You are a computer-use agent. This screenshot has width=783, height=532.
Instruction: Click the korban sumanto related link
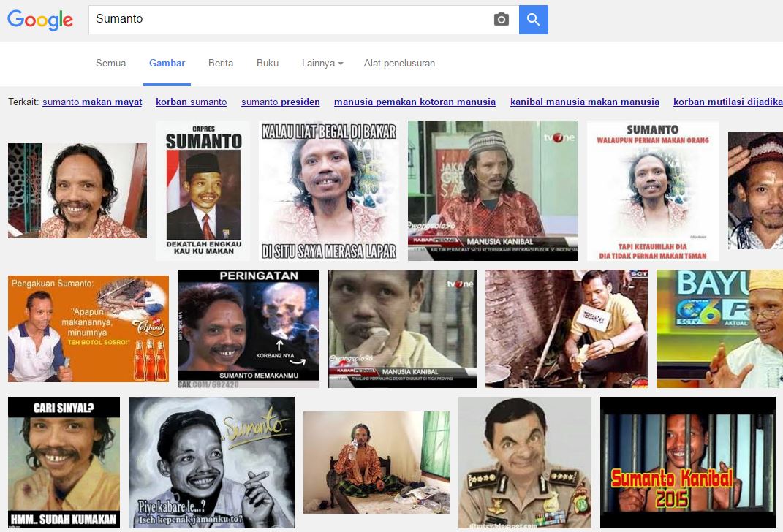pyautogui.click(x=191, y=102)
